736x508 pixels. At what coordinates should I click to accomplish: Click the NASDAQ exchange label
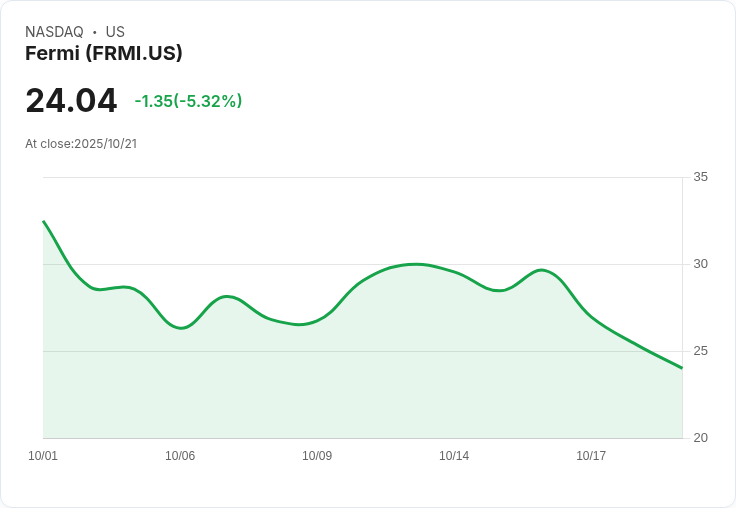[x=54, y=32]
